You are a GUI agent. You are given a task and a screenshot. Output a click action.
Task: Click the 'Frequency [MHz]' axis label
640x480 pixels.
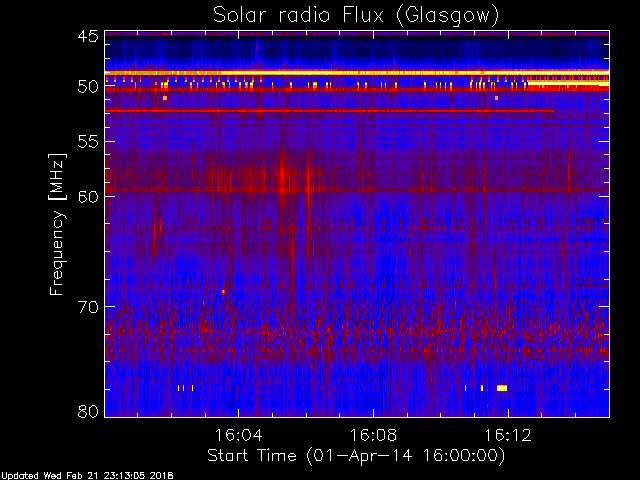pyautogui.click(x=57, y=224)
